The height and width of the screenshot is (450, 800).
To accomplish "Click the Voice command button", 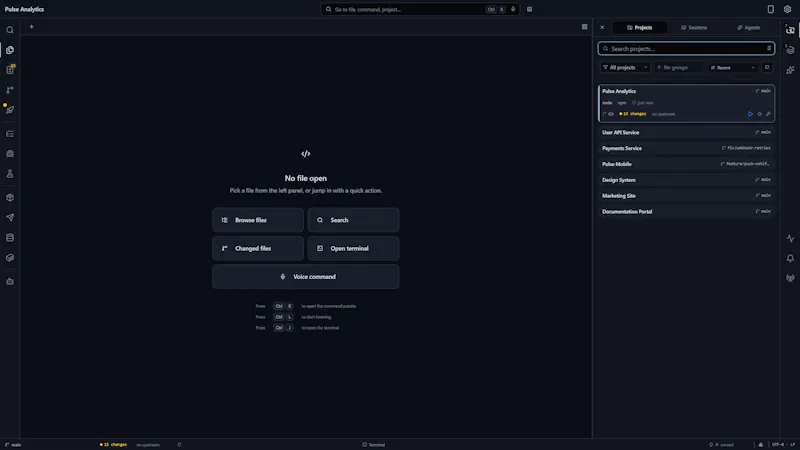I will point(306,277).
